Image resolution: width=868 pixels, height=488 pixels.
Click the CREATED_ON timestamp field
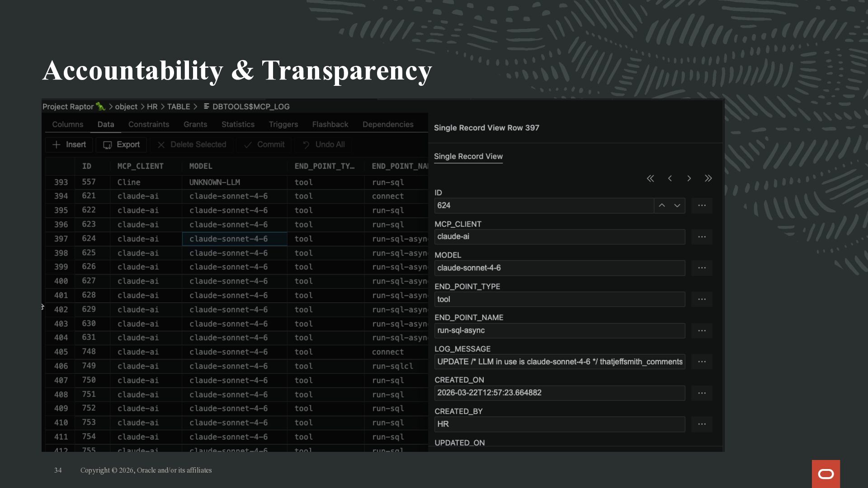pyautogui.click(x=560, y=393)
